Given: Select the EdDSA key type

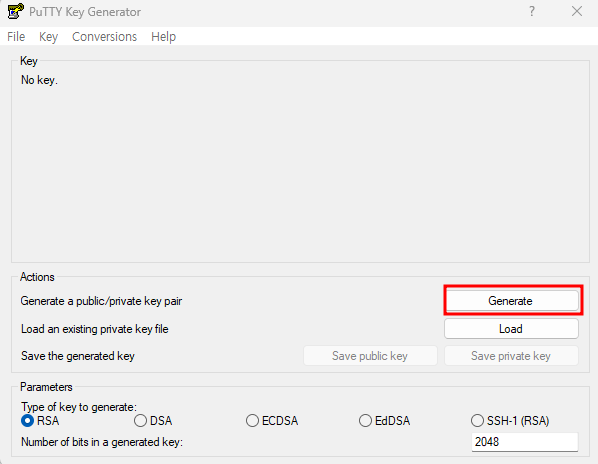Looking at the screenshot, I should [384, 421].
